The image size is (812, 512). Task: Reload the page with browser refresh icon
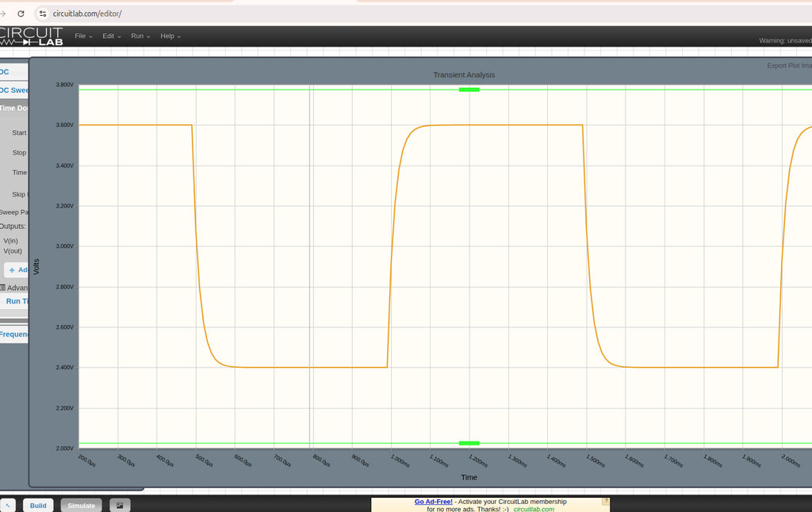click(x=21, y=13)
